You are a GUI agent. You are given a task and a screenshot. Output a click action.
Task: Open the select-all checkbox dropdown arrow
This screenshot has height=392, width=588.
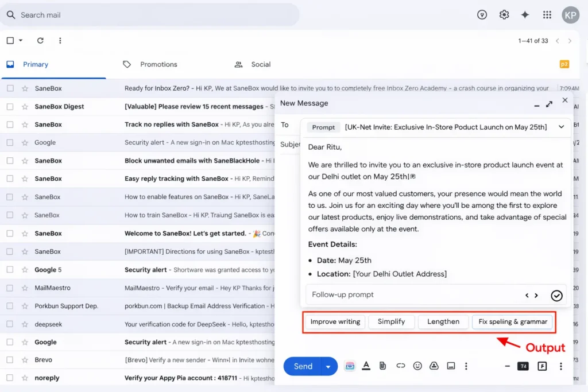[21, 41]
